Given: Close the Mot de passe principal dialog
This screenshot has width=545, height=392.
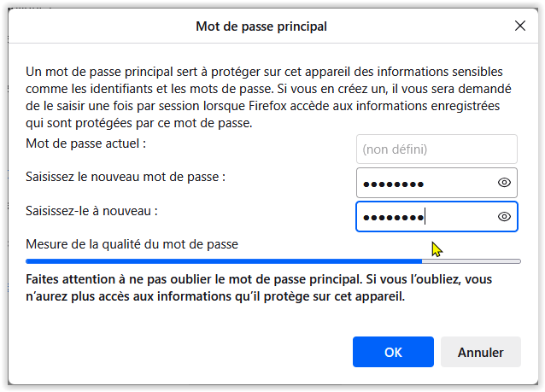Looking at the screenshot, I should [x=520, y=26].
